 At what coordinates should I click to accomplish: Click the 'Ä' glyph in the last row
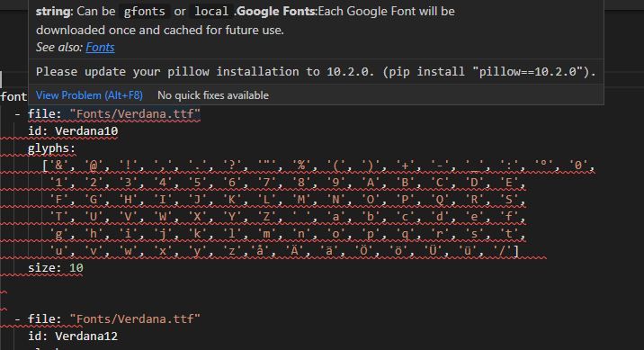294,251
